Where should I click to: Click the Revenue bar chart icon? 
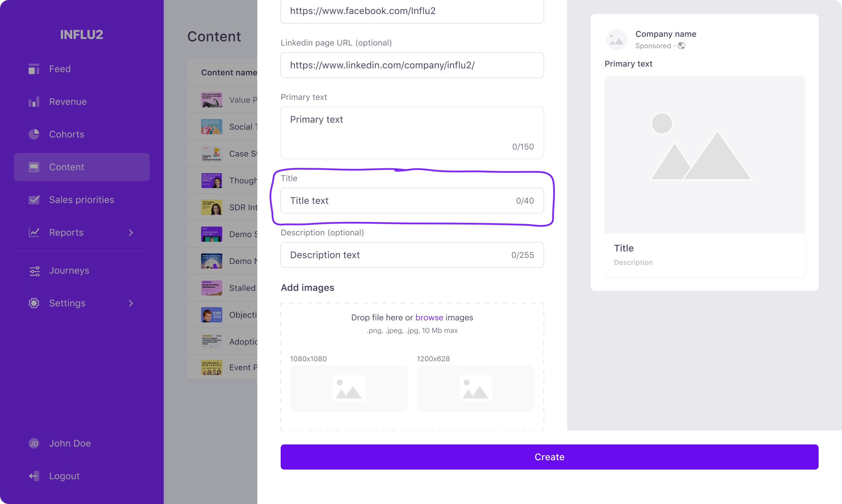(34, 102)
